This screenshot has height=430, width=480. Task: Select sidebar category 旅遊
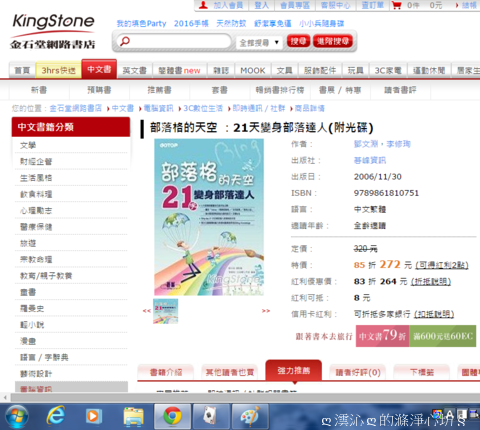pos(28,243)
